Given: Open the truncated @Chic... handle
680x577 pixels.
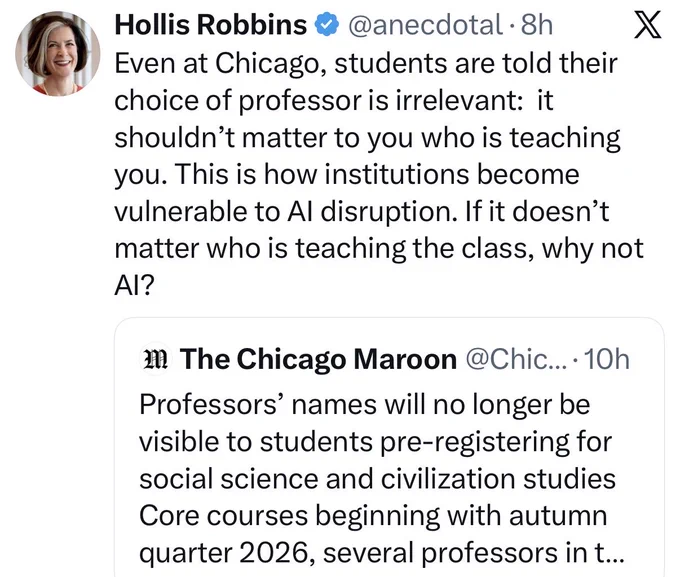Looking at the screenshot, I should point(516,360).
